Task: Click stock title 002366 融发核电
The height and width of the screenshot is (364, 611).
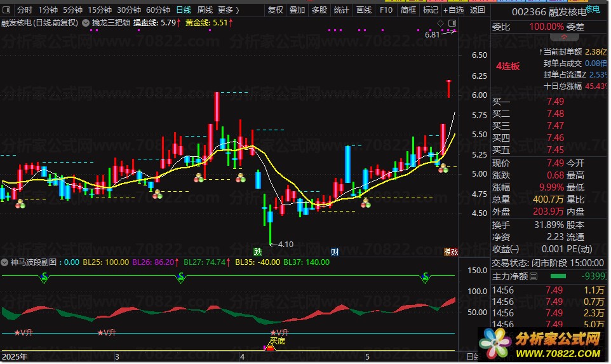Action: pyautogui.click(x=549, y=12)
